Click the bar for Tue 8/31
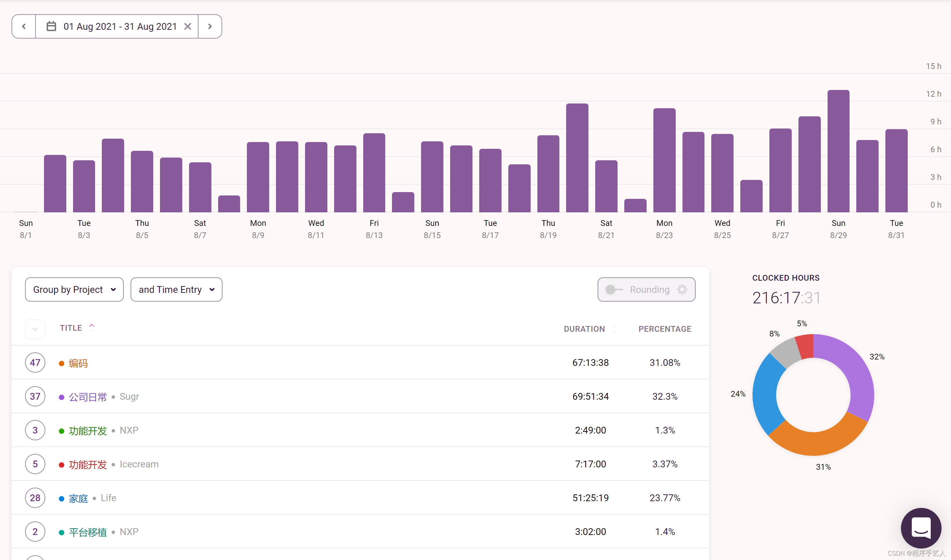Screen dimensions: 951x560 point(896,170)
